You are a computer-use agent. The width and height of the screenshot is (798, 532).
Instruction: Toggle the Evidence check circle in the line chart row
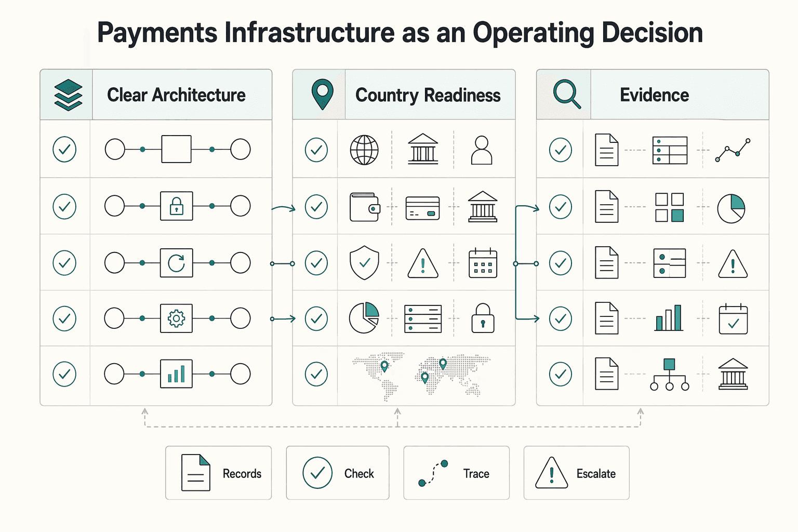pos(561,150)
